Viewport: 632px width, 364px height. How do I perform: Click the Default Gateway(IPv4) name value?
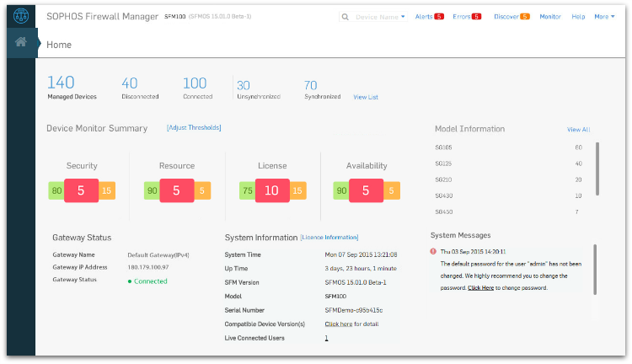[x=158, y=255]
